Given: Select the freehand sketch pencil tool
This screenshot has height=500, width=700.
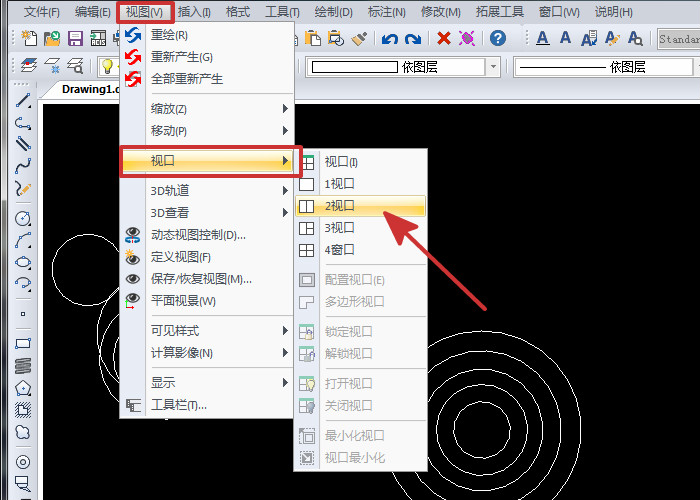Looking at the screenshot, I should pos(23,188).
